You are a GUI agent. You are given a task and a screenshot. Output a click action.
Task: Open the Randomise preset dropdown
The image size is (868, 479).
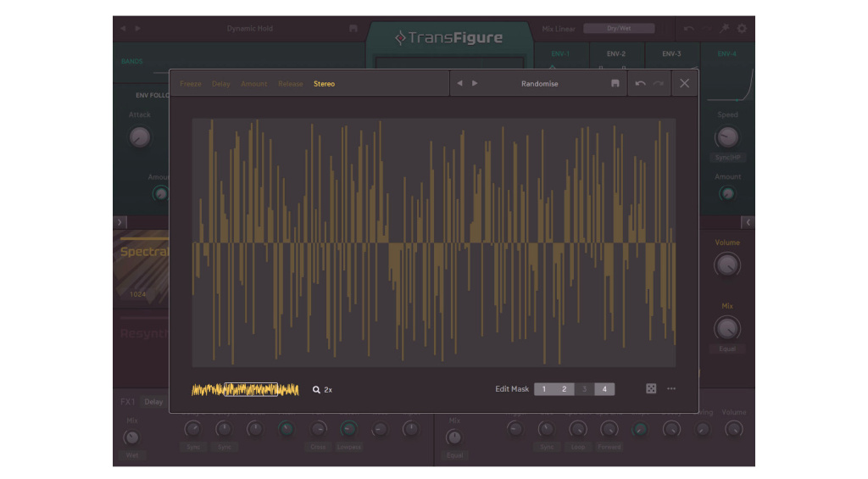tap(540, 84)
